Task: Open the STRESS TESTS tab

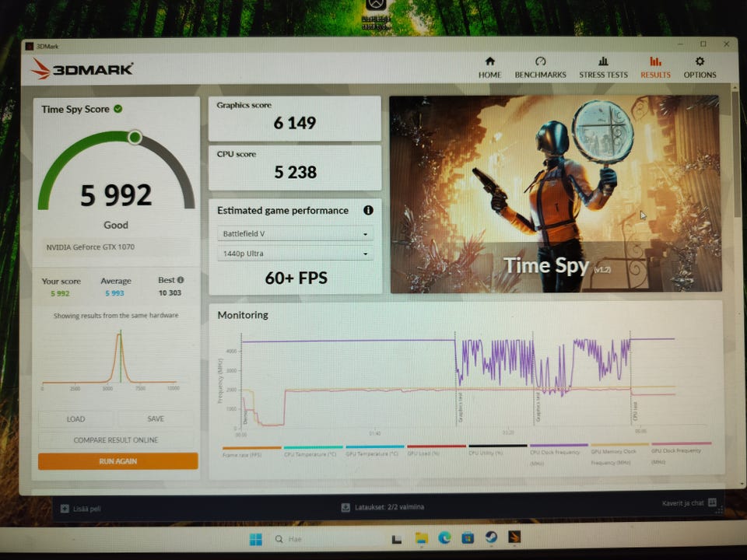Action: (603, 68)
